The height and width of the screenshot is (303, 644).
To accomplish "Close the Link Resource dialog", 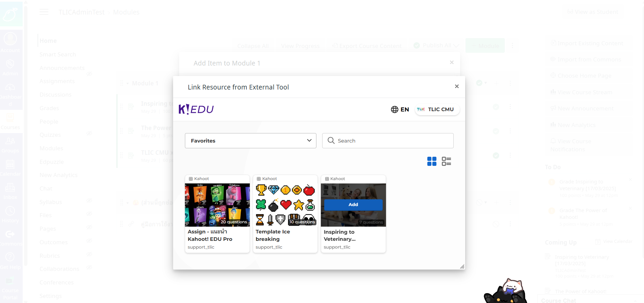I will [x=457, y=86].
